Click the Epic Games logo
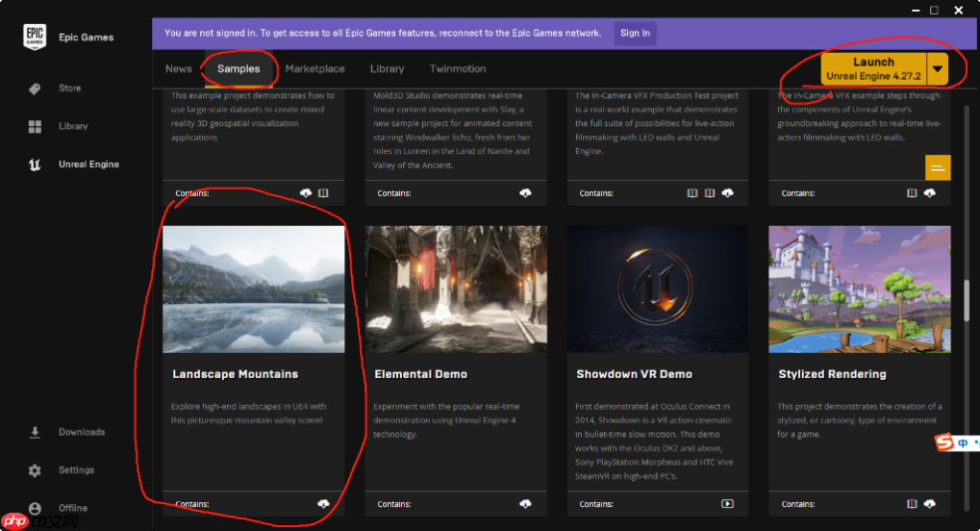 coord(36,38)
